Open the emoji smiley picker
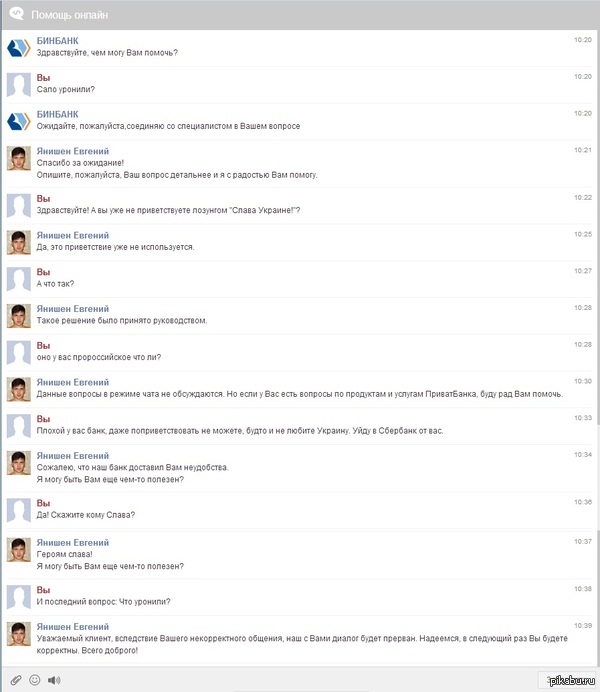This screenshot has width=600, height=692. point(35,680)
